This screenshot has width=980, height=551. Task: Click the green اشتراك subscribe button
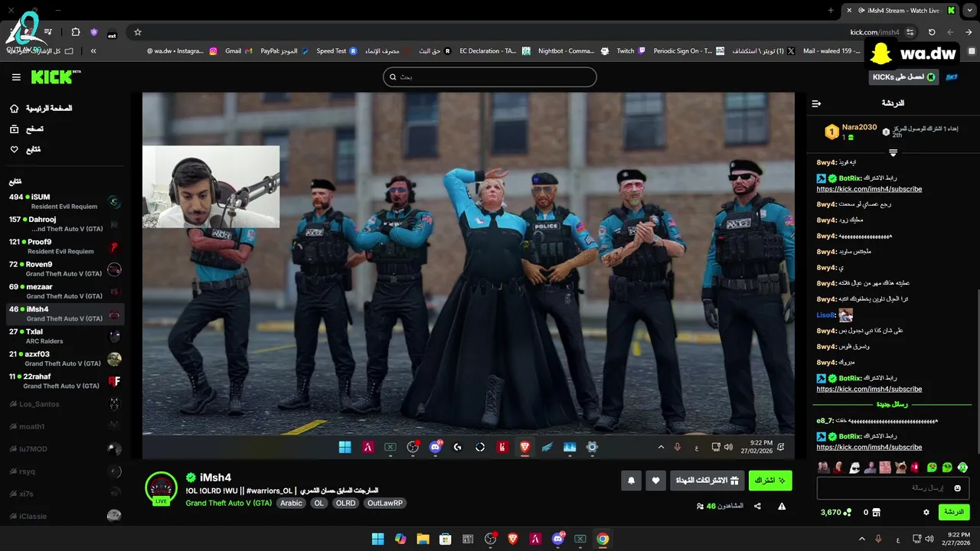tap(770, 481)
